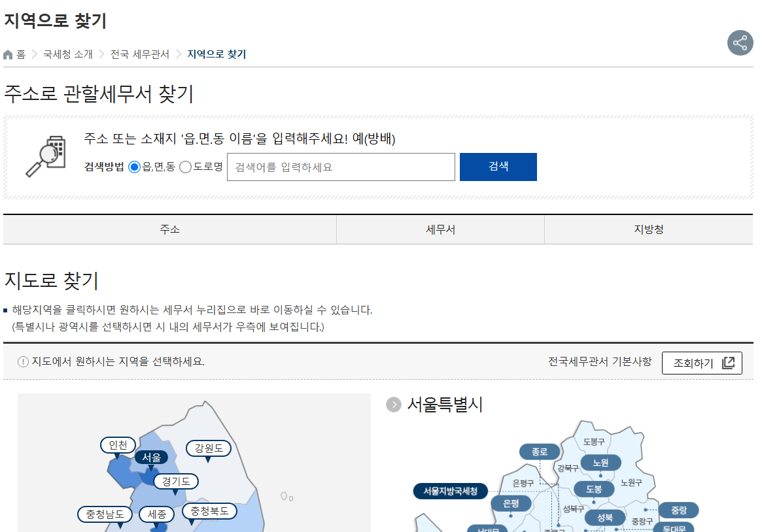Click 은평구 district label on Seoul map
762x532 pixels.
pyautogui.click(x=523, y=483)
